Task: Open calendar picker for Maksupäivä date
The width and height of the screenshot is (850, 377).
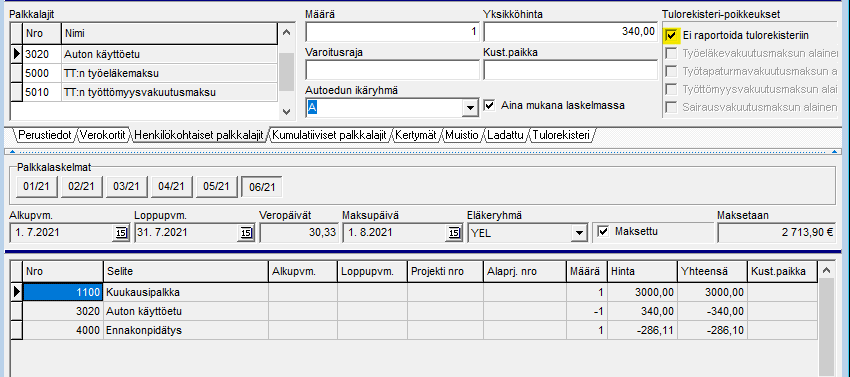Action: pos(454,233)
